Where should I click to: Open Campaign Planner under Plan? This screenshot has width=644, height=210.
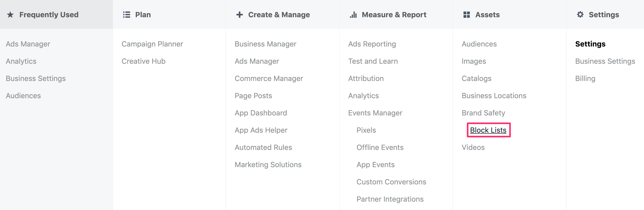pos(152,44)
